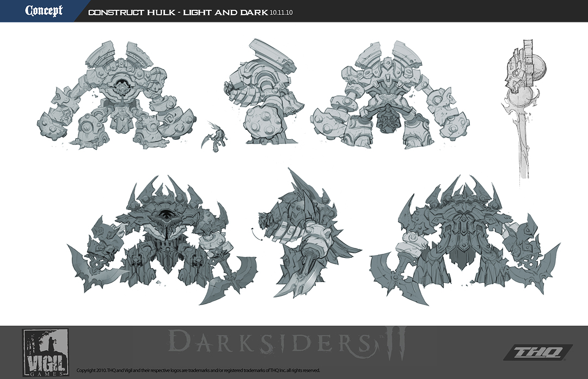
Task: Select the dark construct hulk front view sketch
Action: [162, 240]
